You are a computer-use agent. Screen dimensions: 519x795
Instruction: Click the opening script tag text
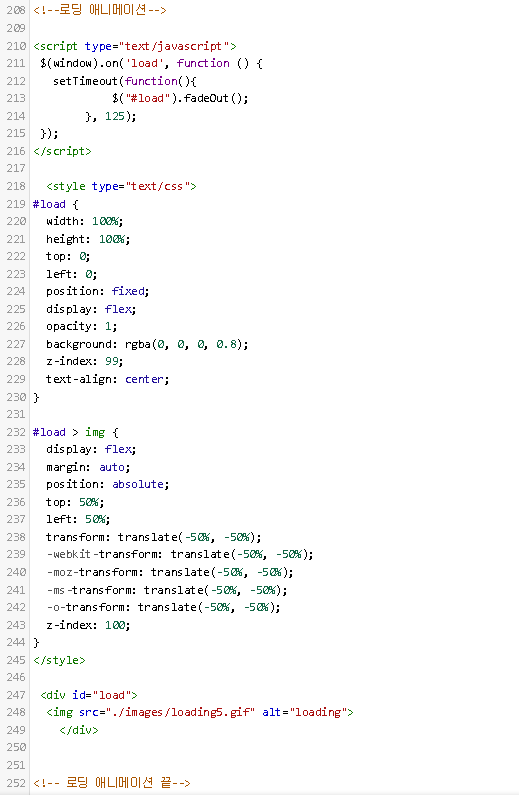pyautogui.click(x=135, y=46)
